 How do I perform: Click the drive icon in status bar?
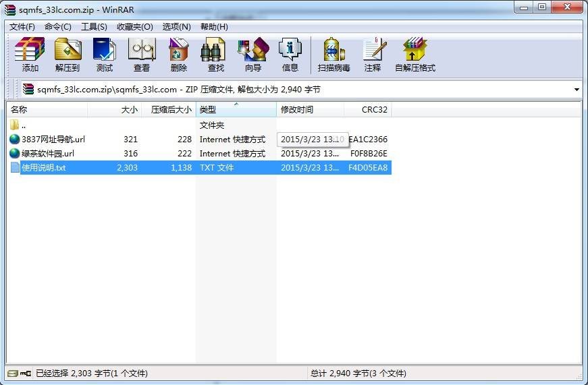(13, 373)
